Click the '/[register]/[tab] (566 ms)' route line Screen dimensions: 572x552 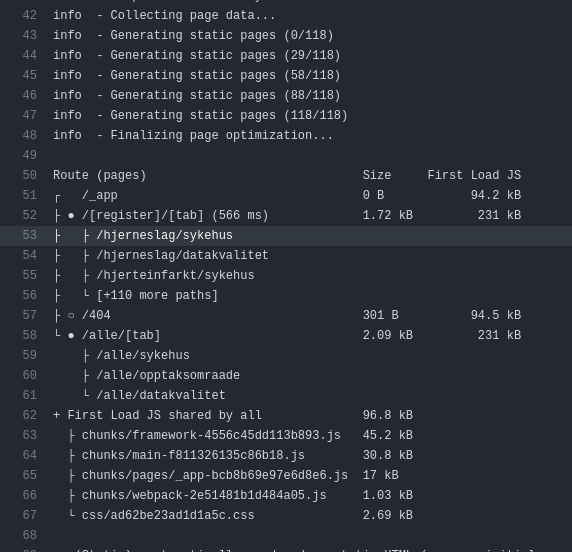[175, 215]
